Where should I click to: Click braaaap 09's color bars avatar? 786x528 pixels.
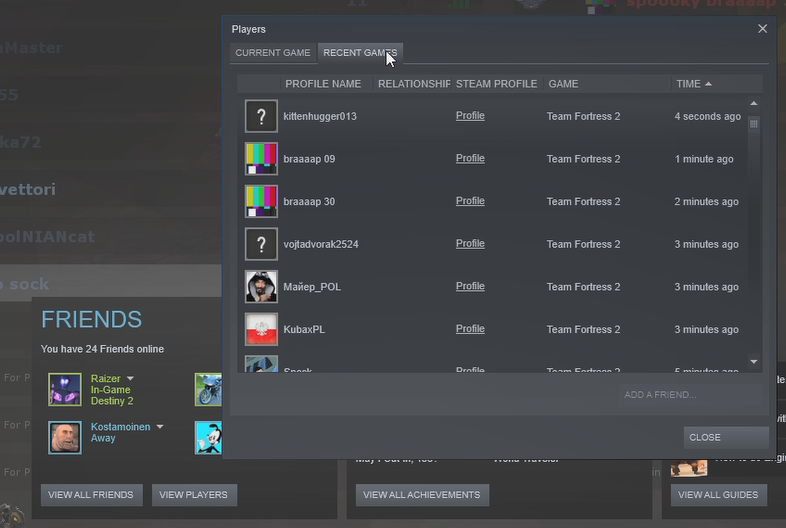click(261, 159)
